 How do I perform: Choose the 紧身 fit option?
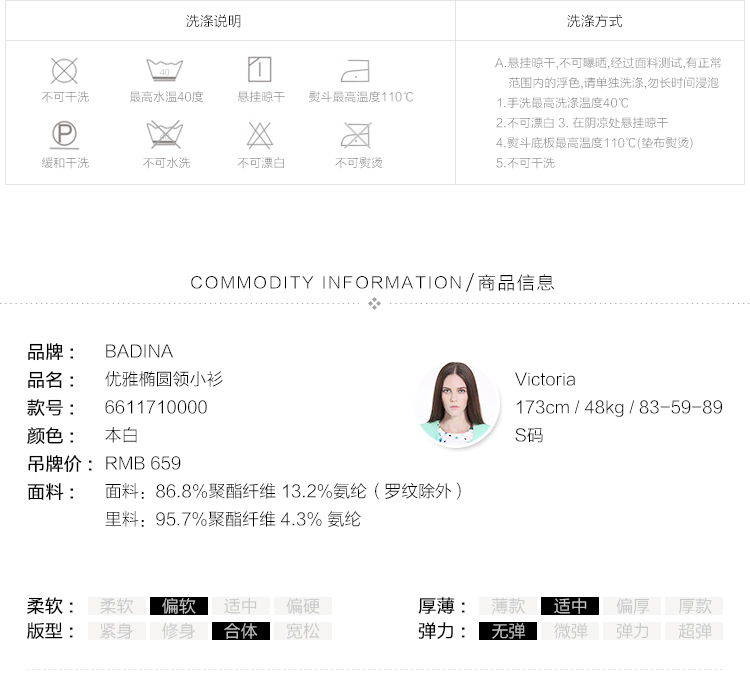117,631
